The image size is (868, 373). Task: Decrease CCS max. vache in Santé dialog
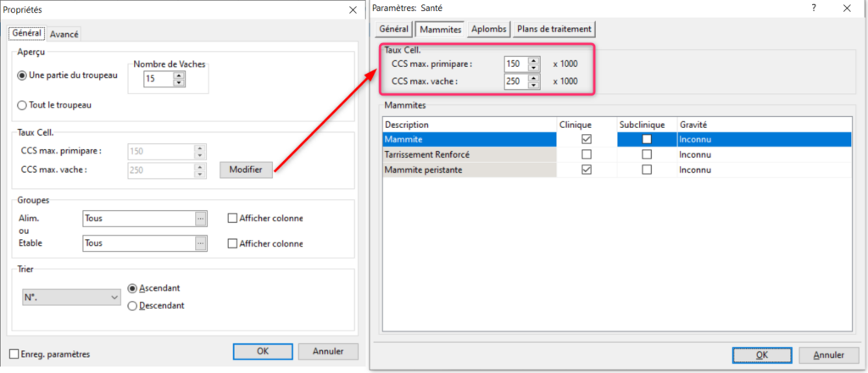(x=533, y=86)
